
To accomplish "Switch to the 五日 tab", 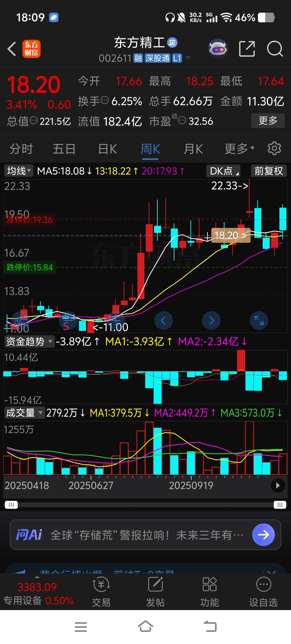I will tap(64, 149).
